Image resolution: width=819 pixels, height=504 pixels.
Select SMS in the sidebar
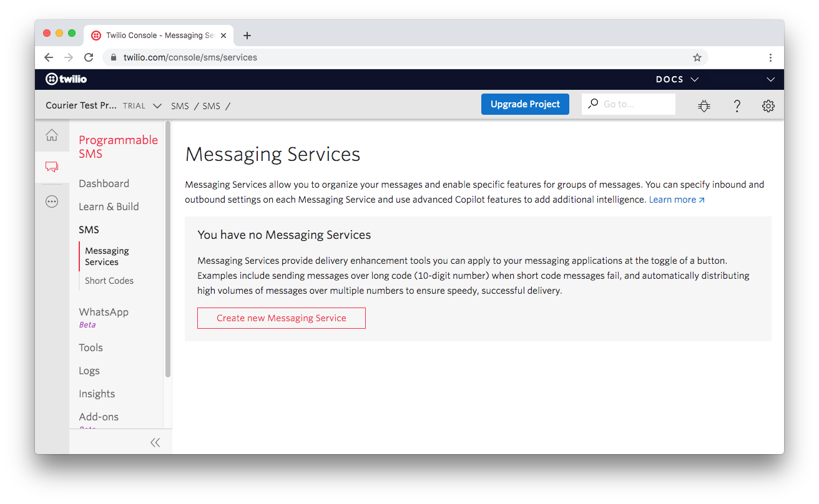click(89, 230)
